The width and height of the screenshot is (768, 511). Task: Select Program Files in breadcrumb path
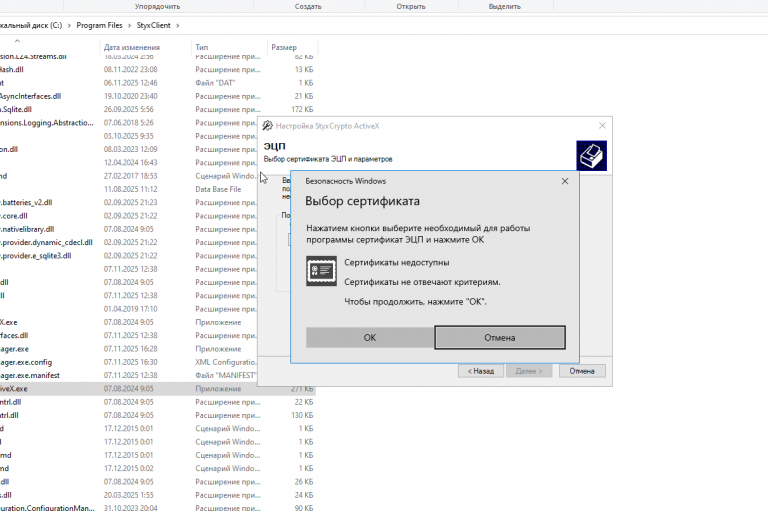tap(99, 25)
